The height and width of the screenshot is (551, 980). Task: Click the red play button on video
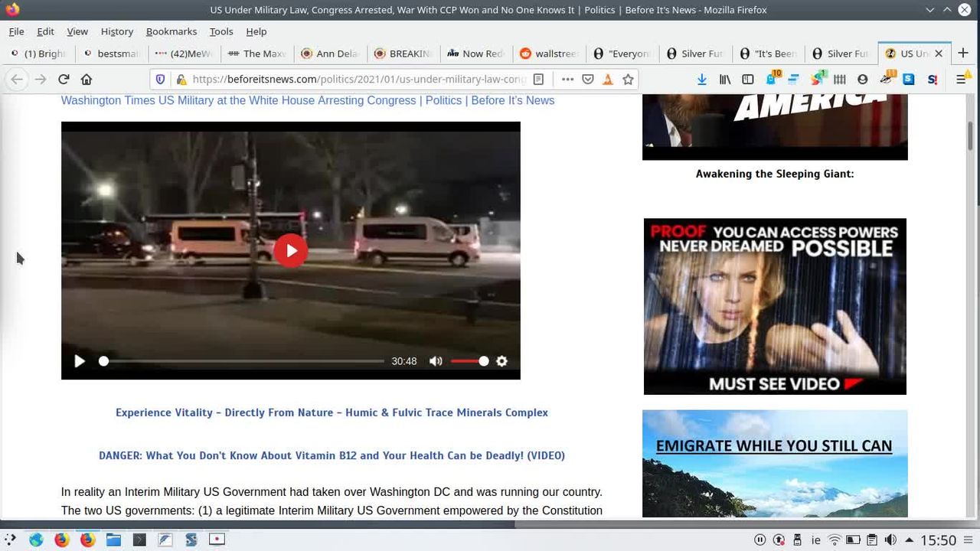tap(290, 250)
